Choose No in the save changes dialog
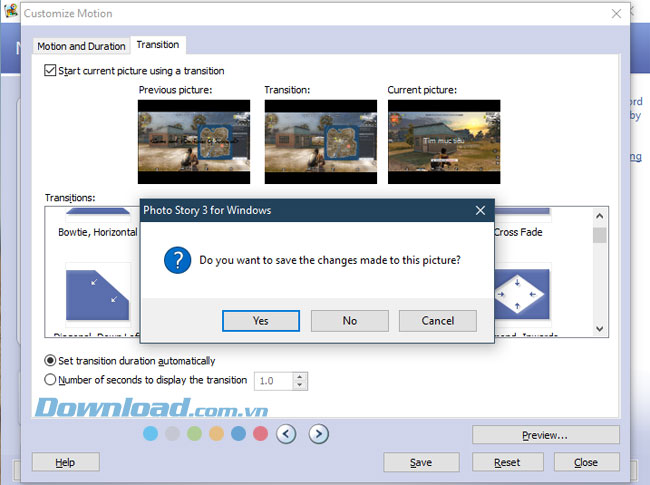650x485 pixels. tap(349, 321)
